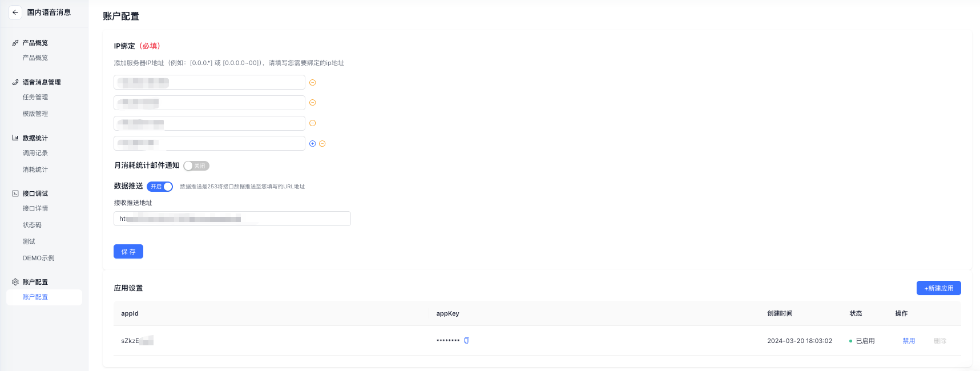Click the +新建应用 button
This screenshot has height=371, width=980.
point(938,288)
